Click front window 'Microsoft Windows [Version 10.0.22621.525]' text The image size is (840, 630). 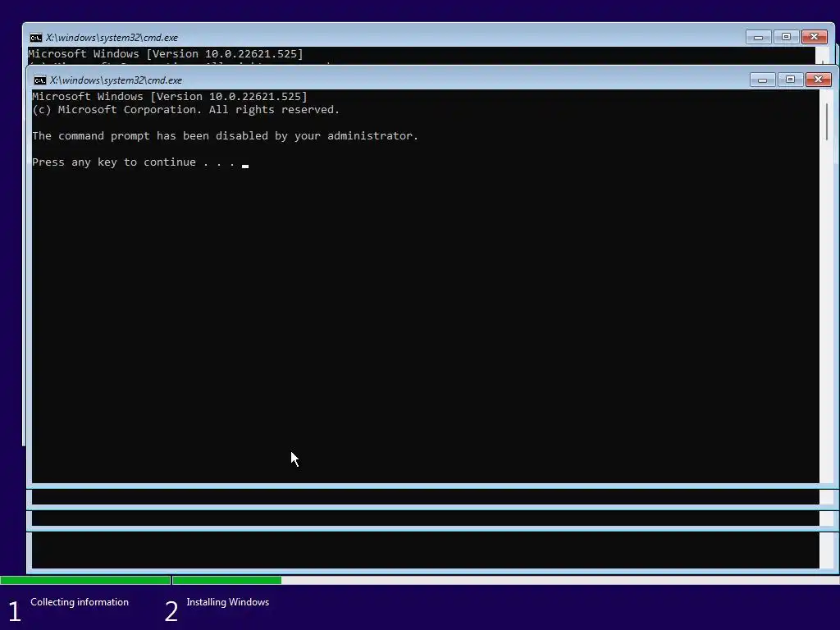[x=170, y=97]
